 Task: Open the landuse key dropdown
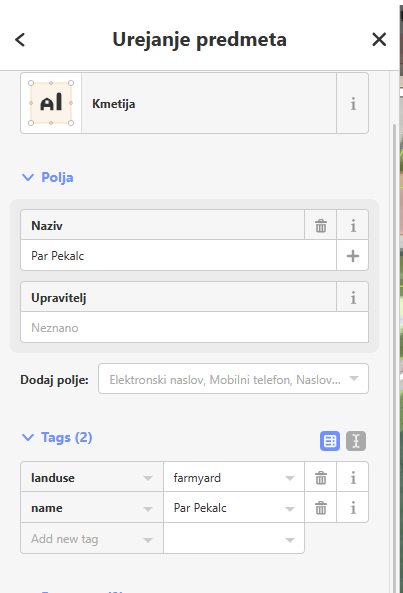coord(148,478)
